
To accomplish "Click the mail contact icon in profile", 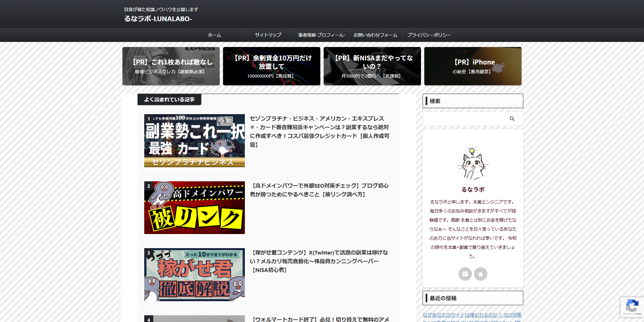I will [x=465, y=274].
